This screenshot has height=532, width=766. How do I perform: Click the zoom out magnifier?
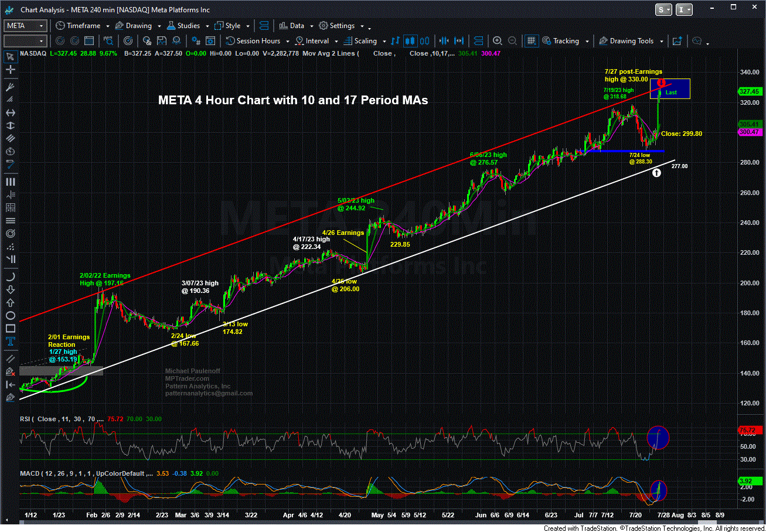513,41
